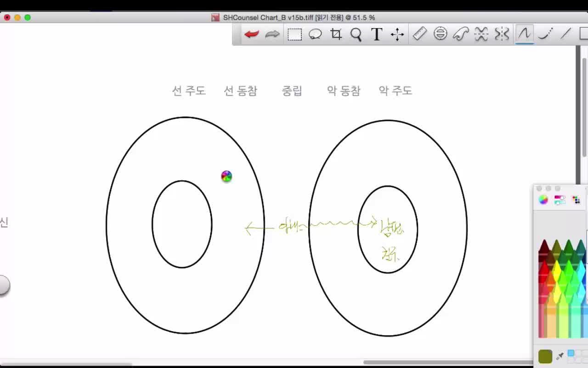Select the French curve tool
The height and width of the screenshot is (368, 588).
tap(461, 34)
